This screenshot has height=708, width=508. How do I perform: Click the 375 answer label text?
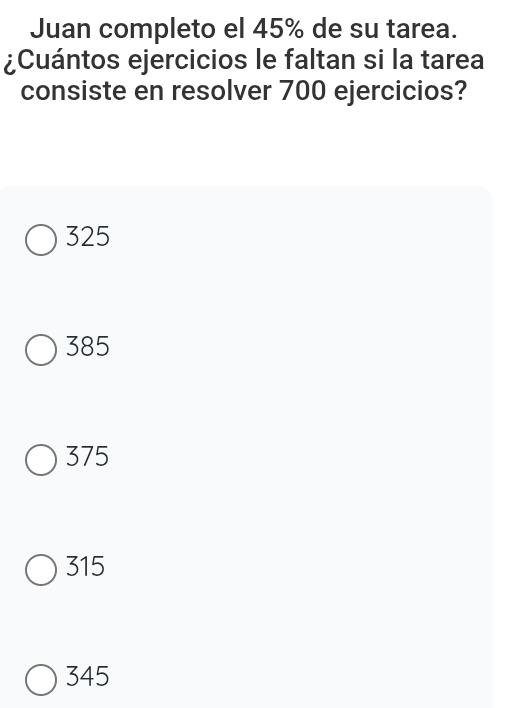click(x=87, y=456)
